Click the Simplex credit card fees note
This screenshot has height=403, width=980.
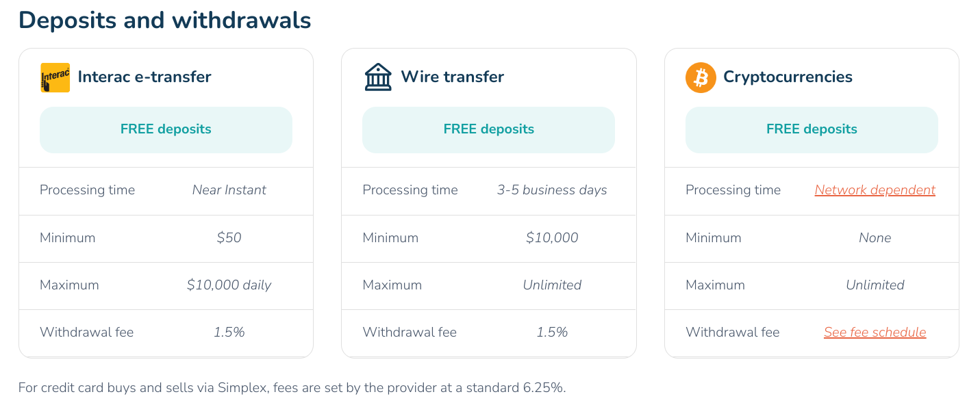point(292,388)
